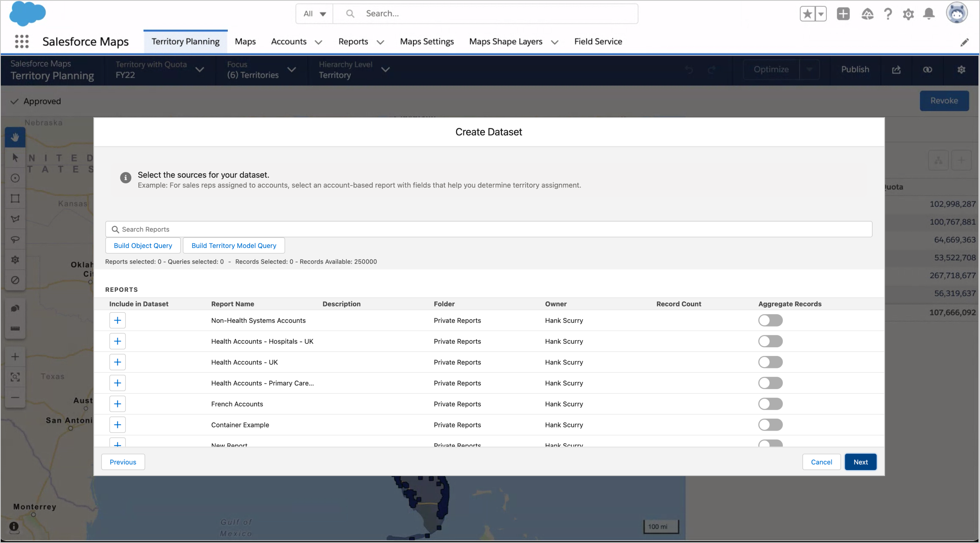Toggle Aggregate Records for Health Accounts - UK
Image resolution: width=980 pixels, height=543 pixels.
point(770,362)
